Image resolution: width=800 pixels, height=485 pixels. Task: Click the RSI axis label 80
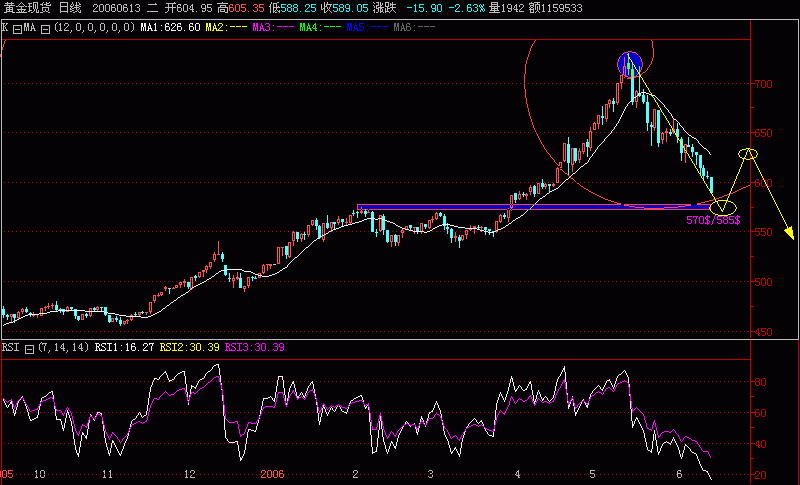pyautogui.click(x=760, y=382)
